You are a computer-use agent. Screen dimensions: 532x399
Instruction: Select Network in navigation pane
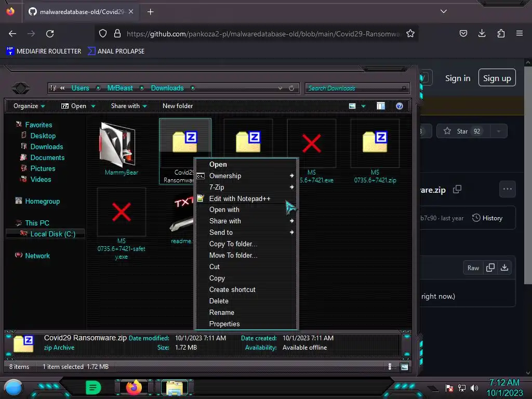37,256
